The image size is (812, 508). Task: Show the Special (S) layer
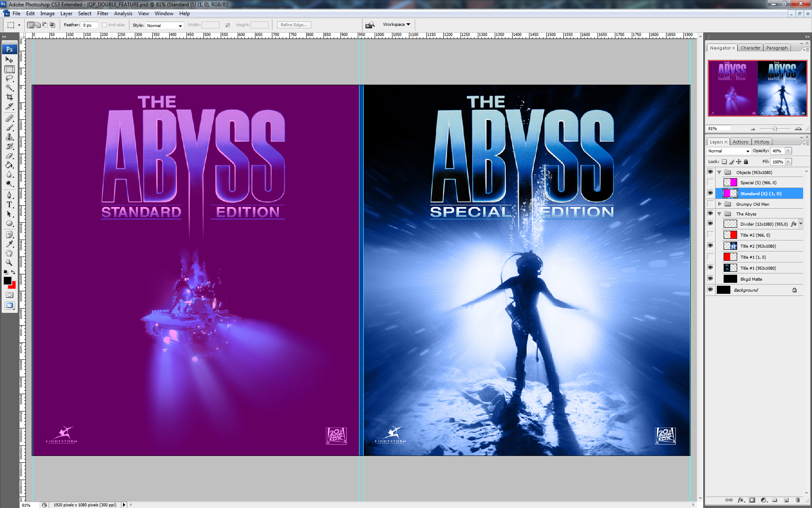pyautogui.click(x=710, y=182)
